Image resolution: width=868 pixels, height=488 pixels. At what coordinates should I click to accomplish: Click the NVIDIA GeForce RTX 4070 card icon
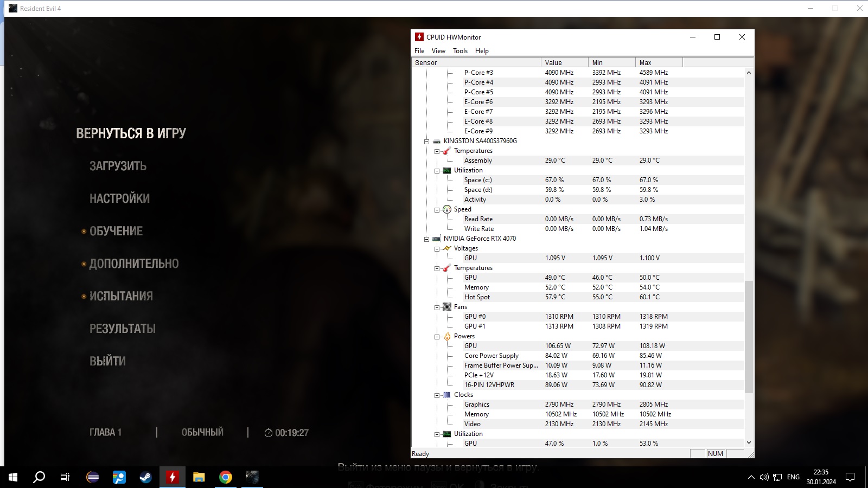[437, 239]
